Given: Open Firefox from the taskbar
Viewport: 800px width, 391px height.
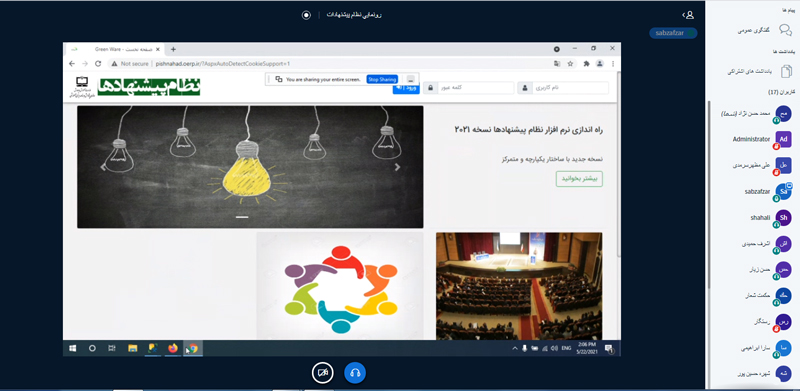Looking at the screenshot, I should point(172,348).
